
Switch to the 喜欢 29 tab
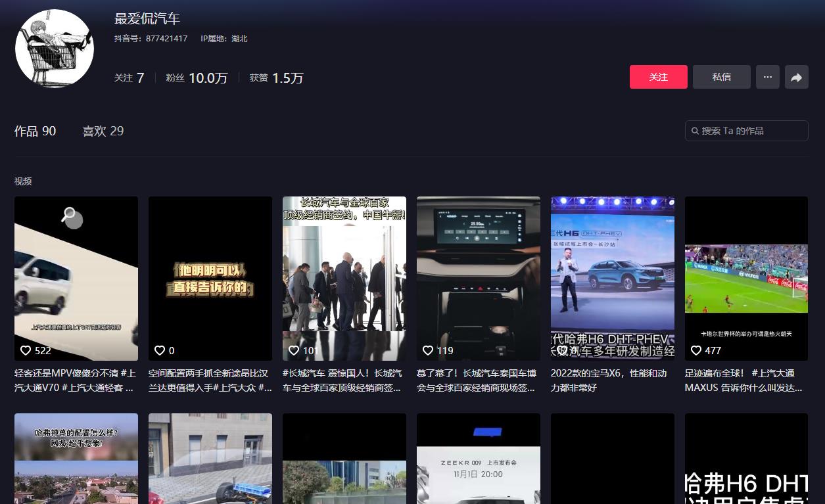(x=103, y=131)
